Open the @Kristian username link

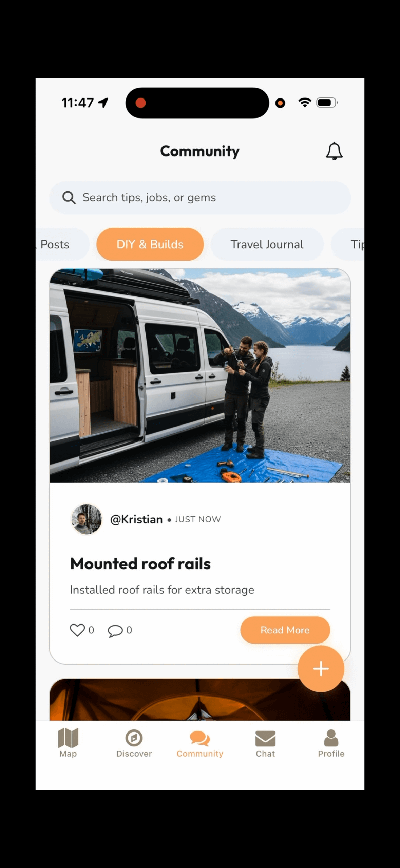point(136,519)
